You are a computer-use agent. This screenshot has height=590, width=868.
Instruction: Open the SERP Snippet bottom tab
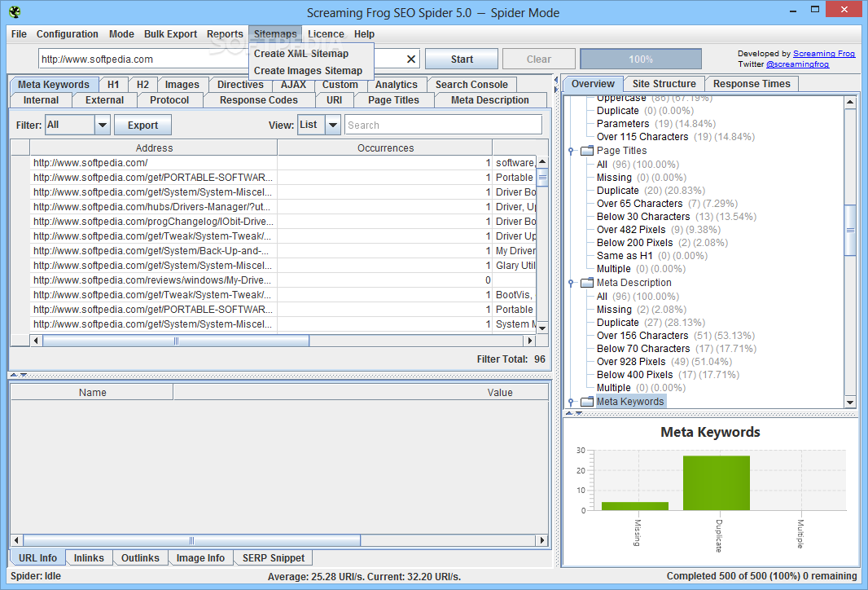pos(274,558)
